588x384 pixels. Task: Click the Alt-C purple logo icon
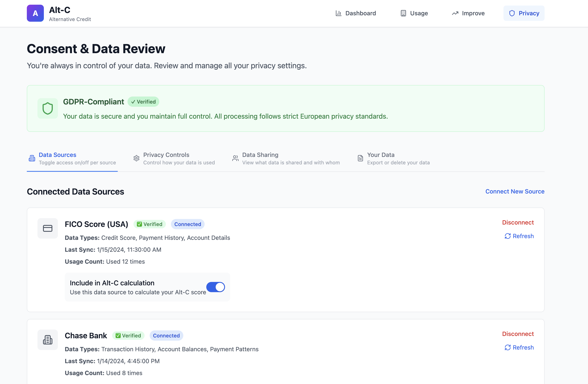point(35,13)
